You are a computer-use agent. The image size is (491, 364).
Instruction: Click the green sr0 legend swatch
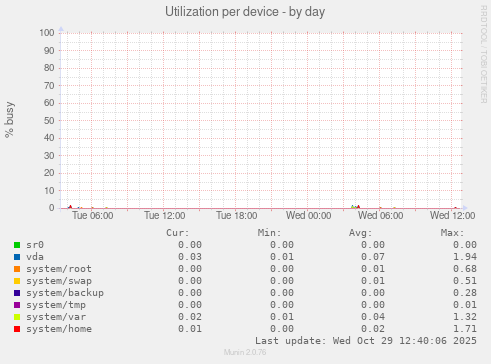17,245
